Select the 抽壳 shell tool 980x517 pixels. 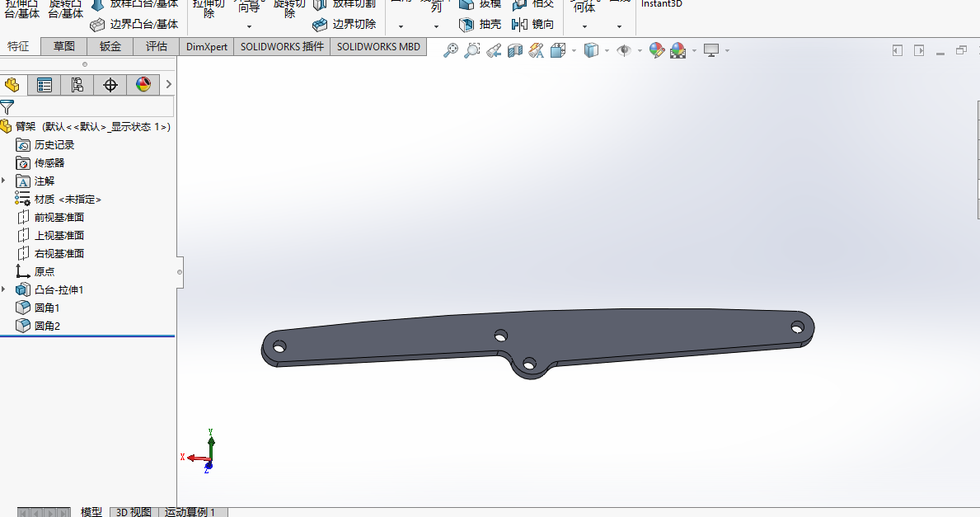[480, 25]
